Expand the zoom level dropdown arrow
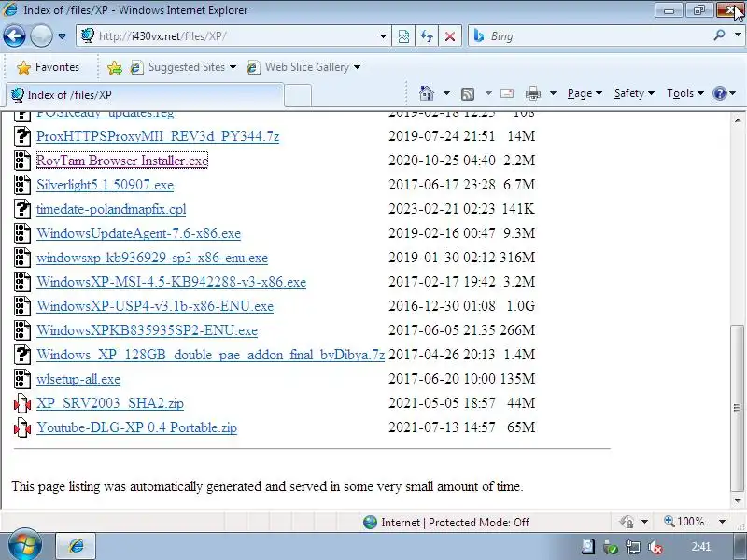This screenshot has height=560, width=747. click(722, 522)
